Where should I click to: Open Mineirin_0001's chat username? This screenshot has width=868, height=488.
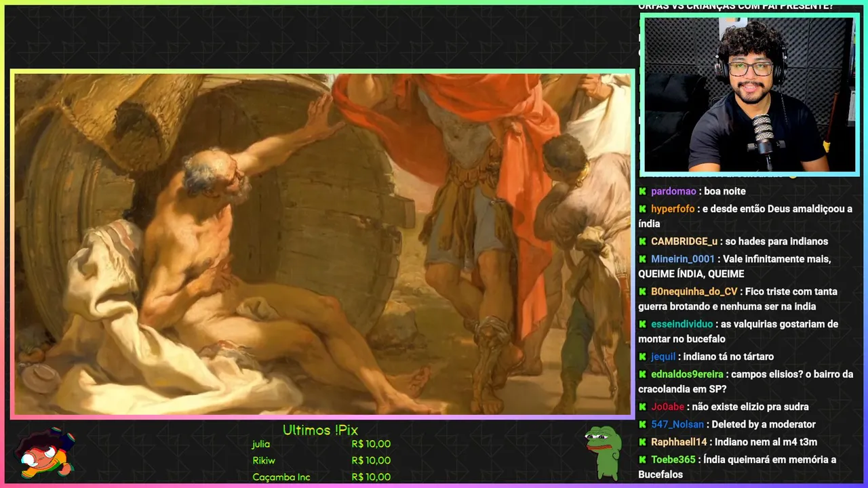[x=683, y=260]
